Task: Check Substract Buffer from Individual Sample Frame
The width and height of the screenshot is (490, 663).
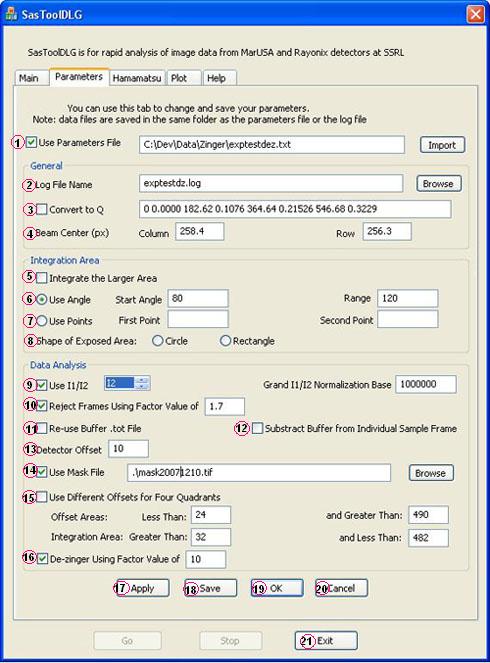Action: point(257,428)
